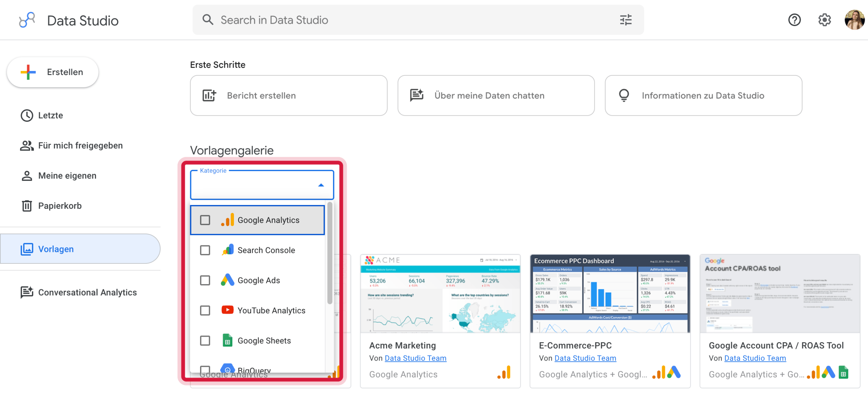
Task: Open Data Studio Team link under CPA / ROAS Tool
Action: [755, 358]
